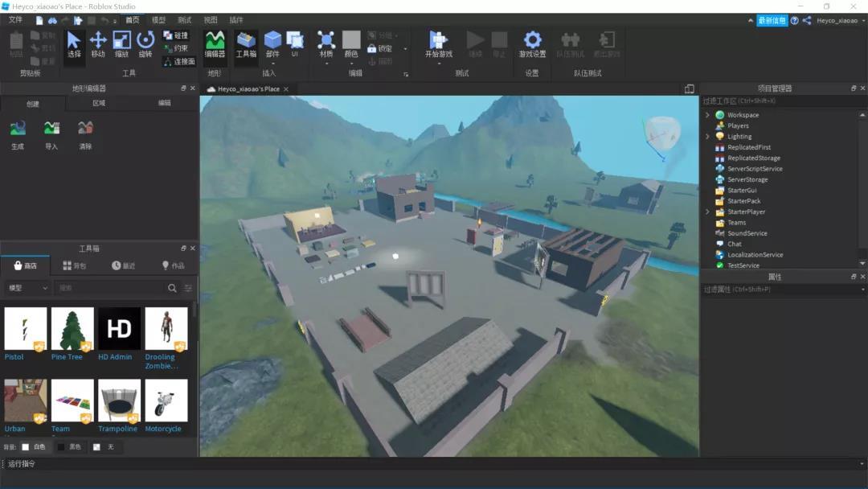Select ServerScriptService in the Explorer
This screenshot has width=868, height=489.
pos(755,169)
